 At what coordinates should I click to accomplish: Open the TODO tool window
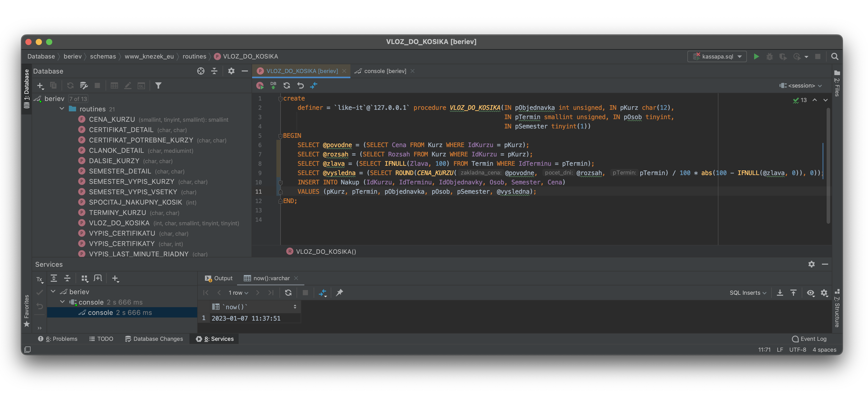(101, 339)
